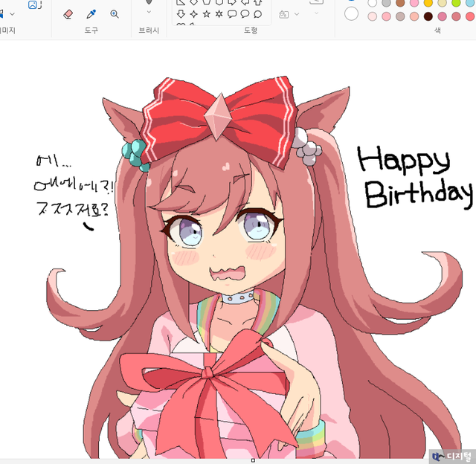Pick the dusty rose color swatch

[456, 16]
